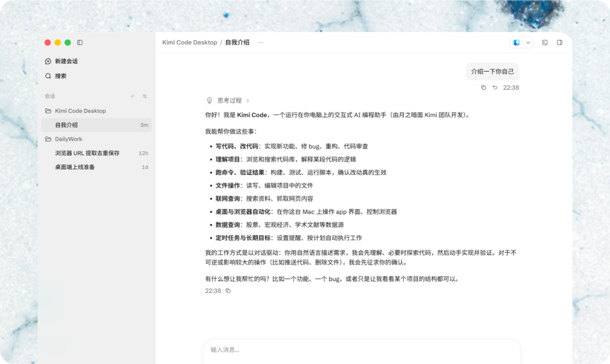Expand the dropdown chevron beside blue icon
This screenshot has width=610, height=364.
(528, 42)
